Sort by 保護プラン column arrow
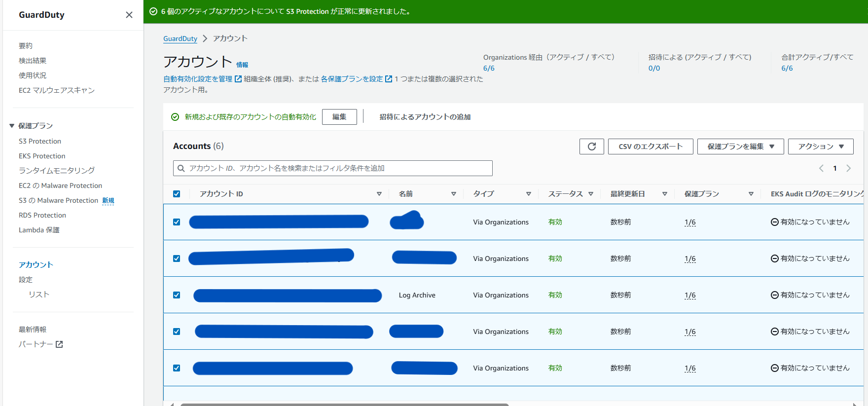This screenshot has width=868, height=406. pos(751,194)
